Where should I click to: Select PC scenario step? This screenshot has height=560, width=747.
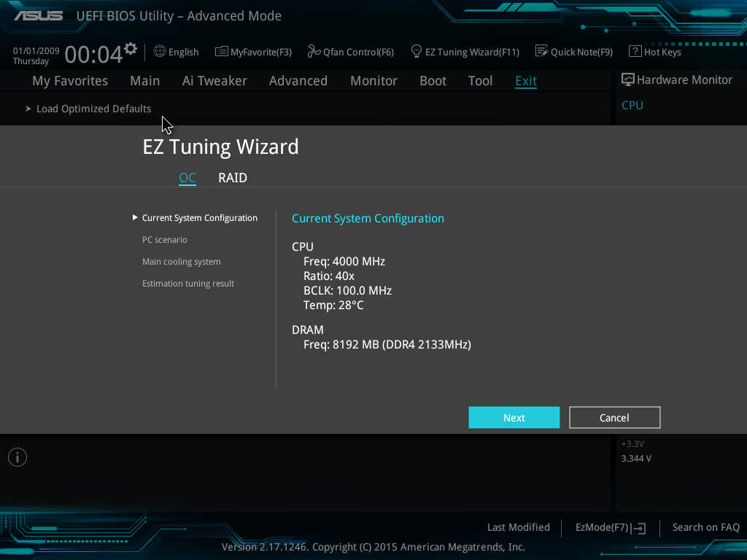(165, 240)
